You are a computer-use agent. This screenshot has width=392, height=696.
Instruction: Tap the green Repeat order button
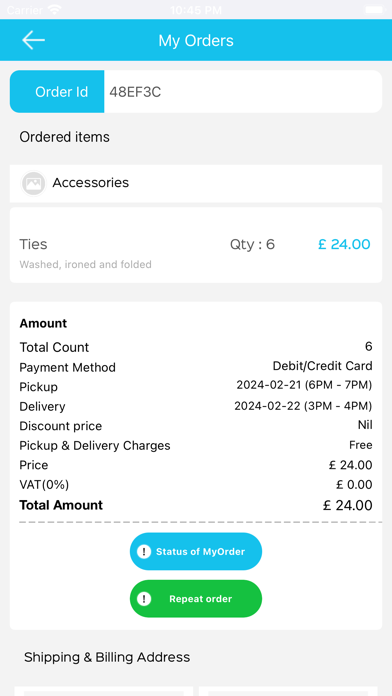click(196, 599)
